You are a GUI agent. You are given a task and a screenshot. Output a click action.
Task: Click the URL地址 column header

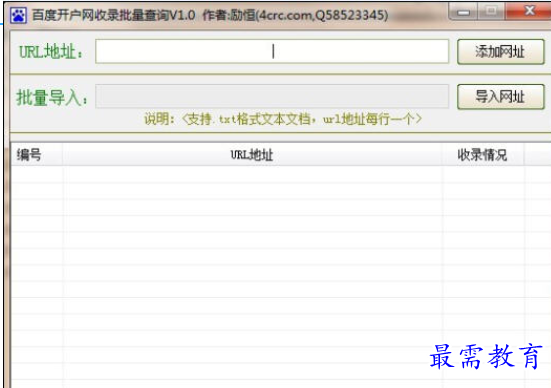252,154
